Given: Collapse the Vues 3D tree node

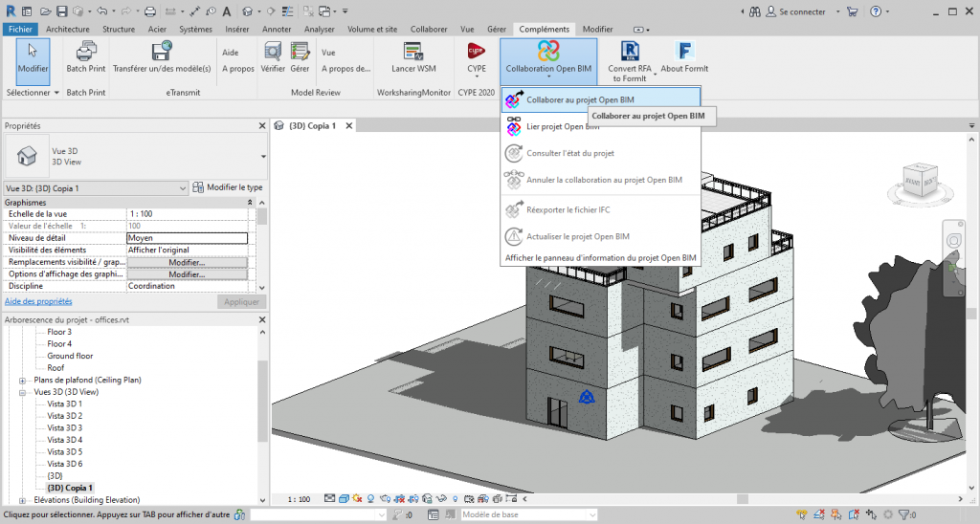Looking at the screenshot, I should pos(22,392).
